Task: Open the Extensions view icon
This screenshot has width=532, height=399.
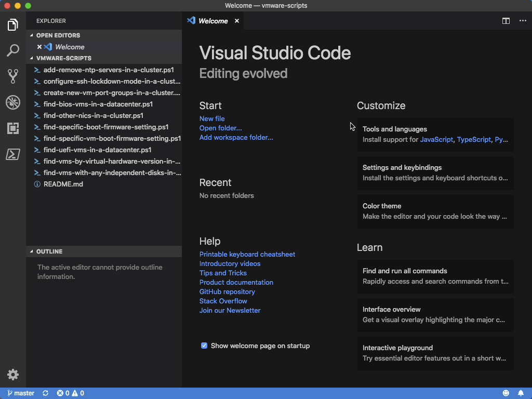Action: coord(13,128)
